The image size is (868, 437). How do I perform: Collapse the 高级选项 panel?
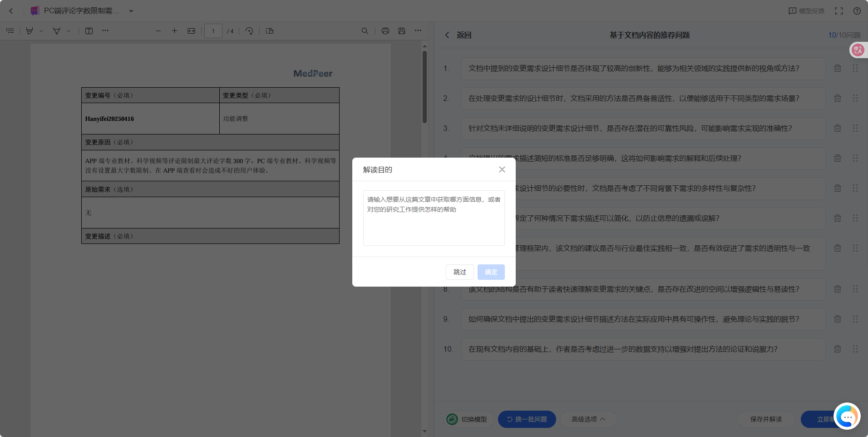tap(588, 419)
